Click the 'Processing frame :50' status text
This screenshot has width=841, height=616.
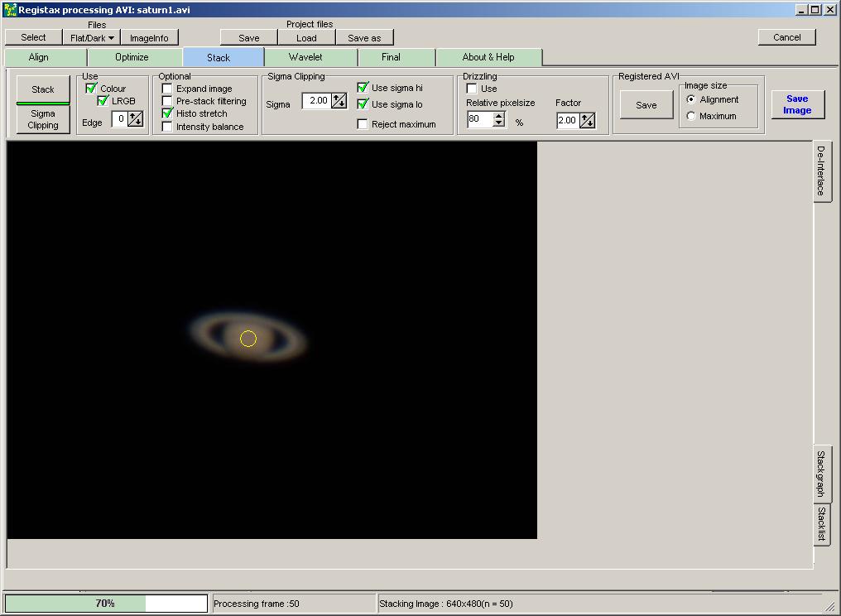pyautogui.click(x=257, y=604)
